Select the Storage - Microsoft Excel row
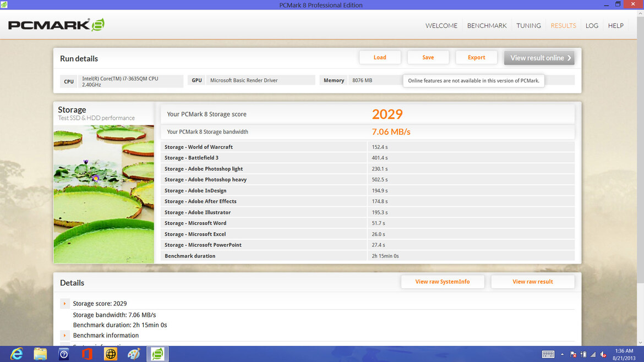 (x=368, y=234)
